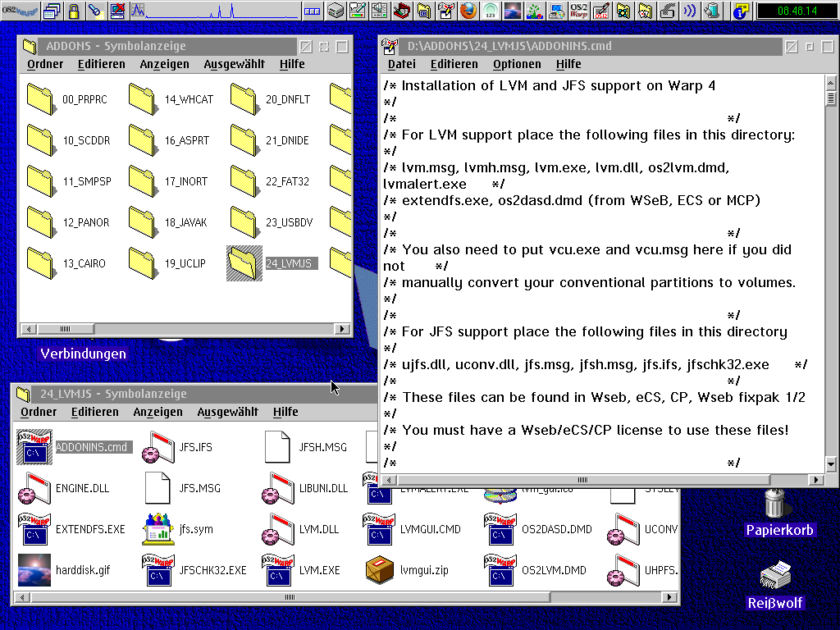Select the jfs.sym file icon
Viewport: 840px width, 630px height.
tap(158, 529)
